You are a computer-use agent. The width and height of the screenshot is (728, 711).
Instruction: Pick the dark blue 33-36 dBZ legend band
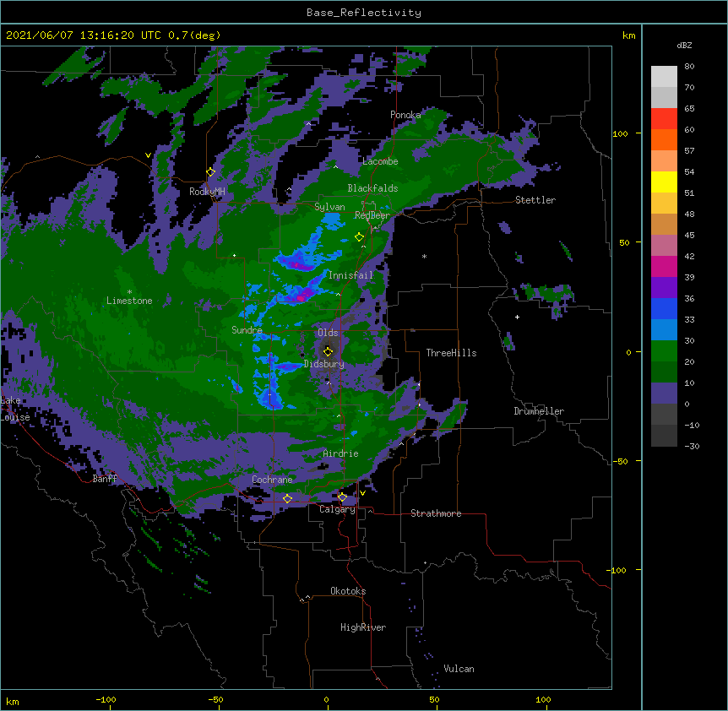(664, 308)
